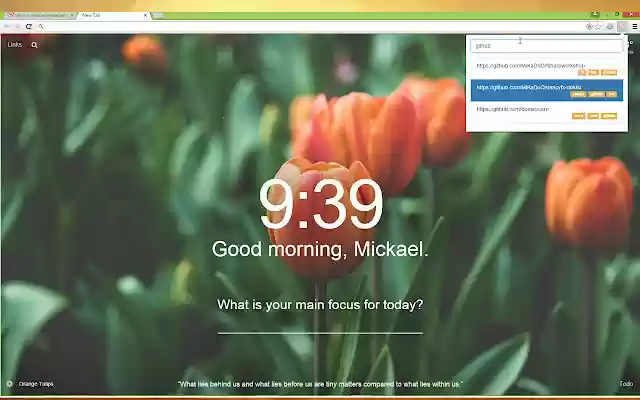Image resolution: width=640 pixels, height=400 pixels.
Task: Focus the browser address bar field
Action: point(312,27)
